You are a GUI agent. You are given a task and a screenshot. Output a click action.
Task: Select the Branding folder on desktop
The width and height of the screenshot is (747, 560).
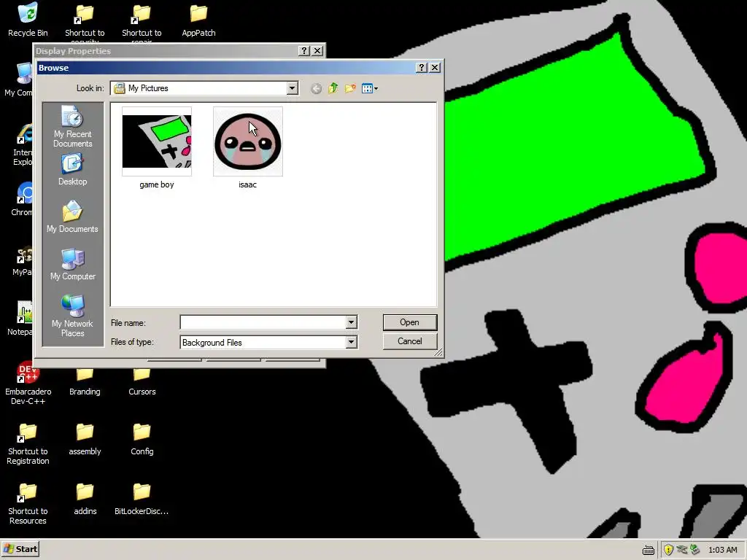click(x=85, y=384)
